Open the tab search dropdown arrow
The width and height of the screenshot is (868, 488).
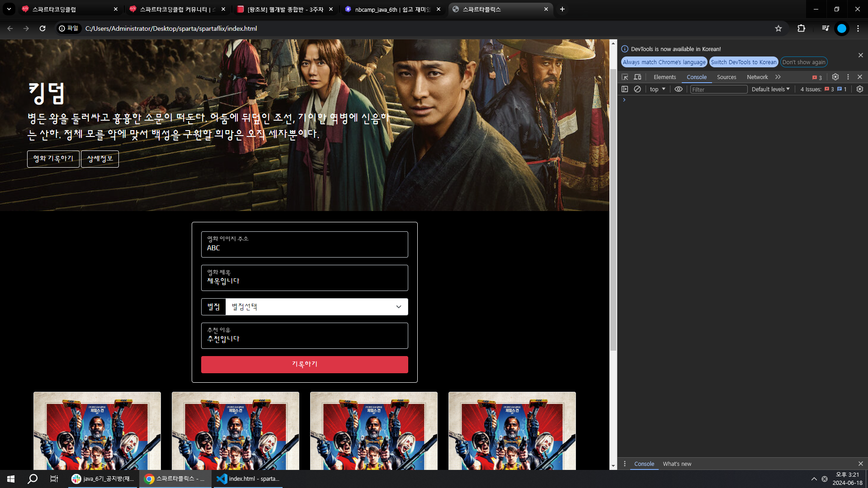click(9, 9)
